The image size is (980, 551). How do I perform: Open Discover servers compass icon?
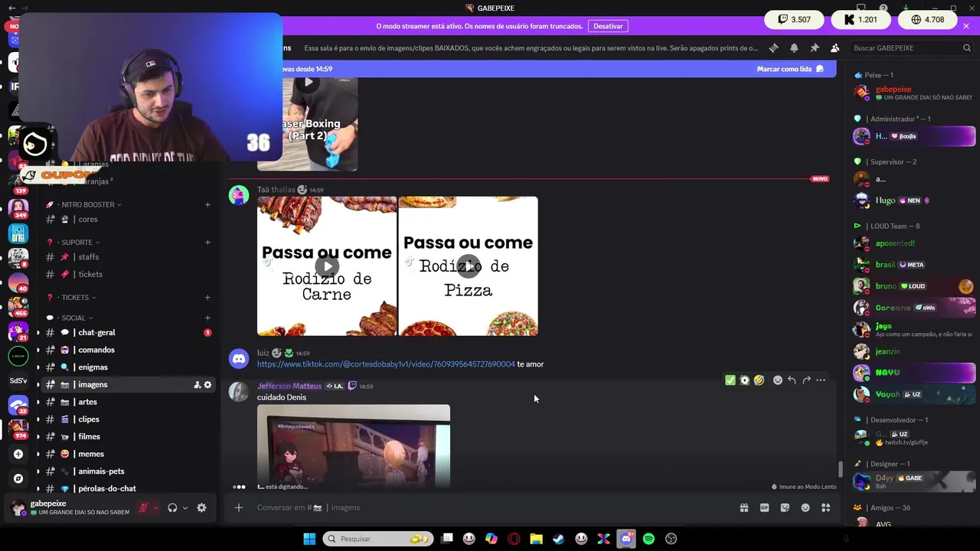(18, 478)
